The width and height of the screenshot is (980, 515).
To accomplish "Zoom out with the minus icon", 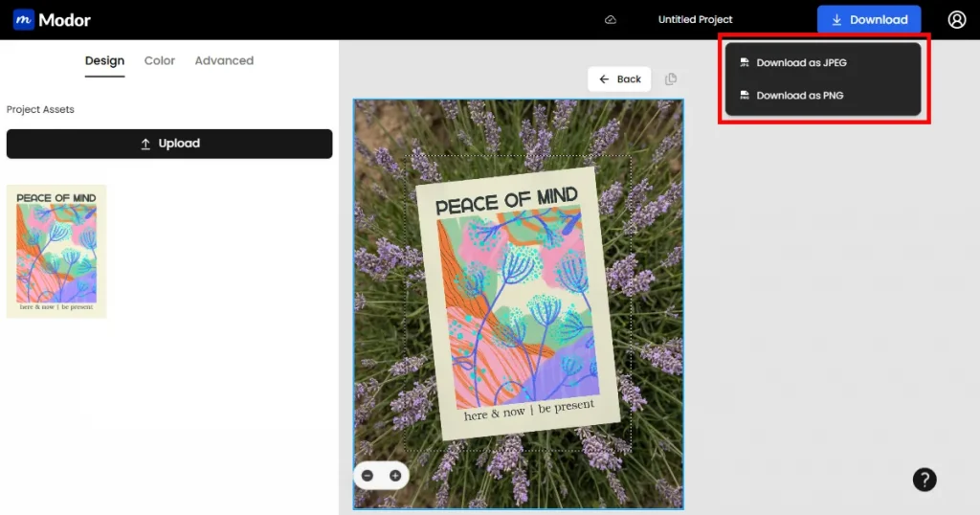I will coord(368,476).
